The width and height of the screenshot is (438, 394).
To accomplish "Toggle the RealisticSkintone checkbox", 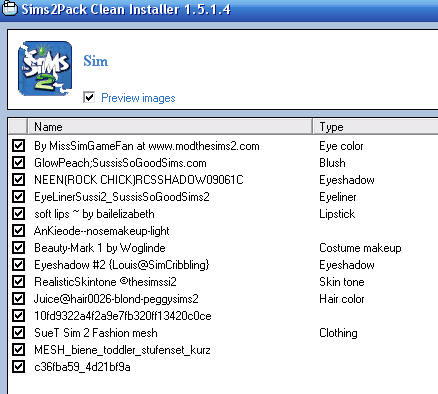I will (18, 282).
